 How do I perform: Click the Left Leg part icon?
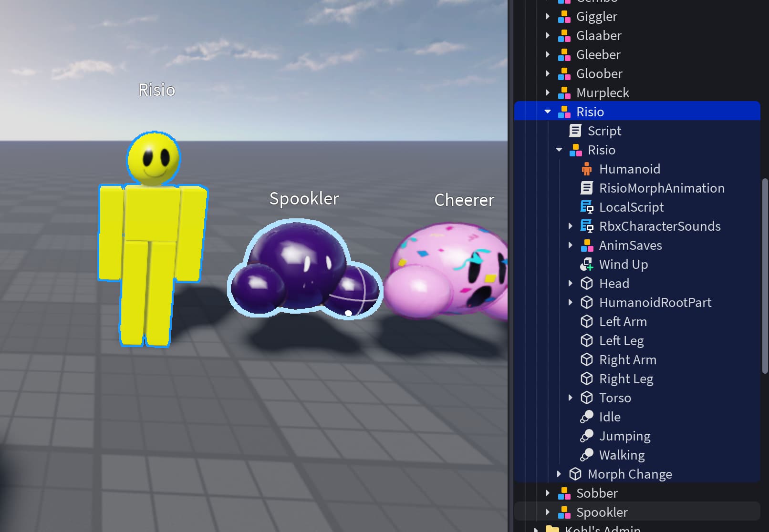(x=587, y=341)
